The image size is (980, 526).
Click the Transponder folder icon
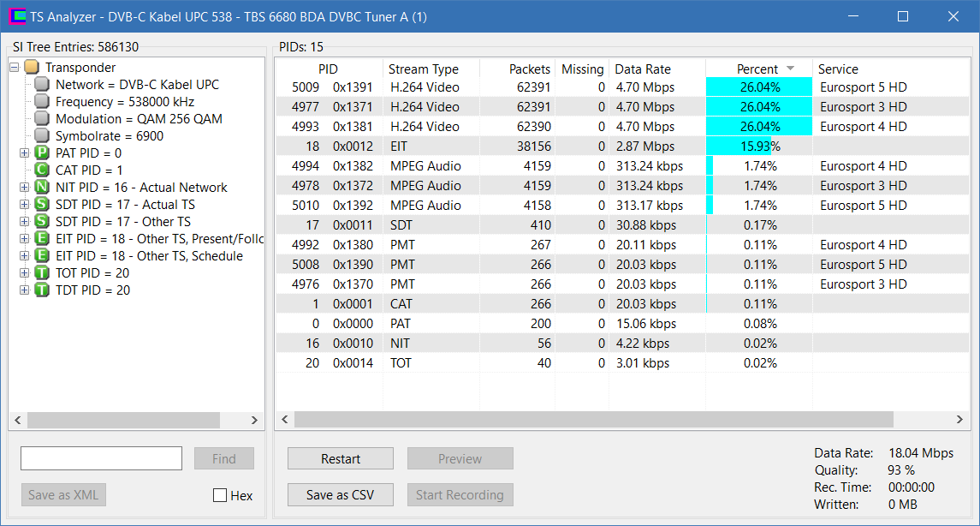pyautogui.click(x=32, y=67)
